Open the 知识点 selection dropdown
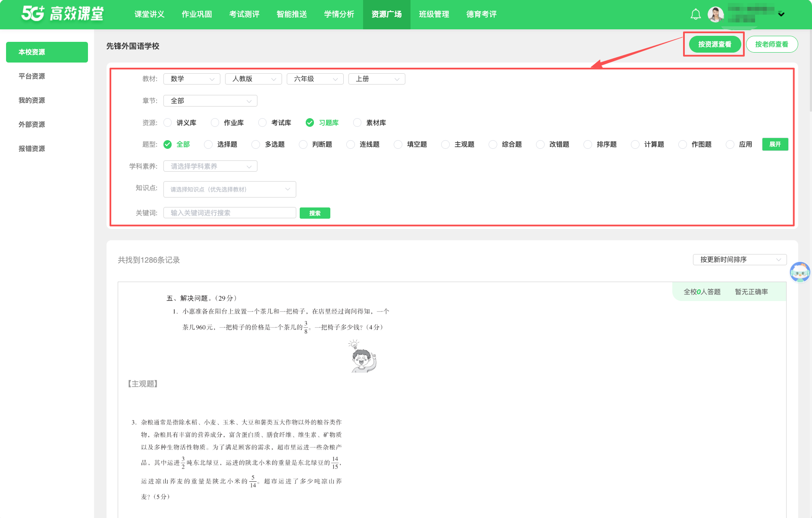812x518 pixels. click(230, 189)
